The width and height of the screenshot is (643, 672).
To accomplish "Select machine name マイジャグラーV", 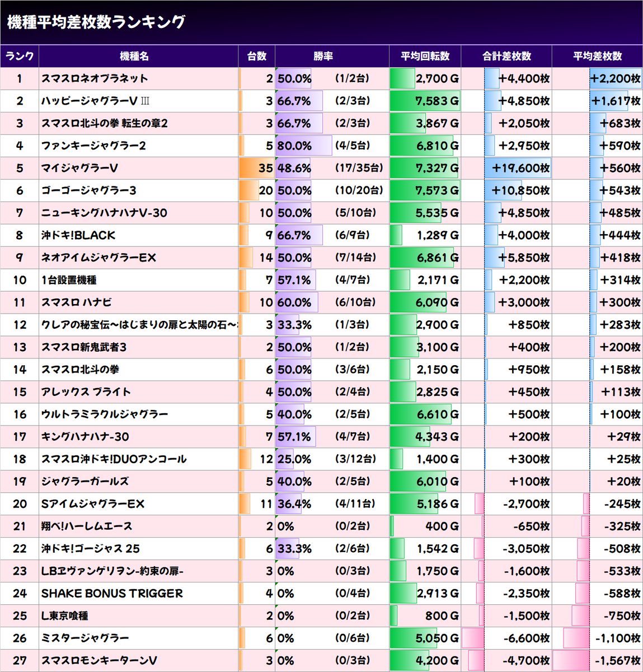I will click(79, 168).
